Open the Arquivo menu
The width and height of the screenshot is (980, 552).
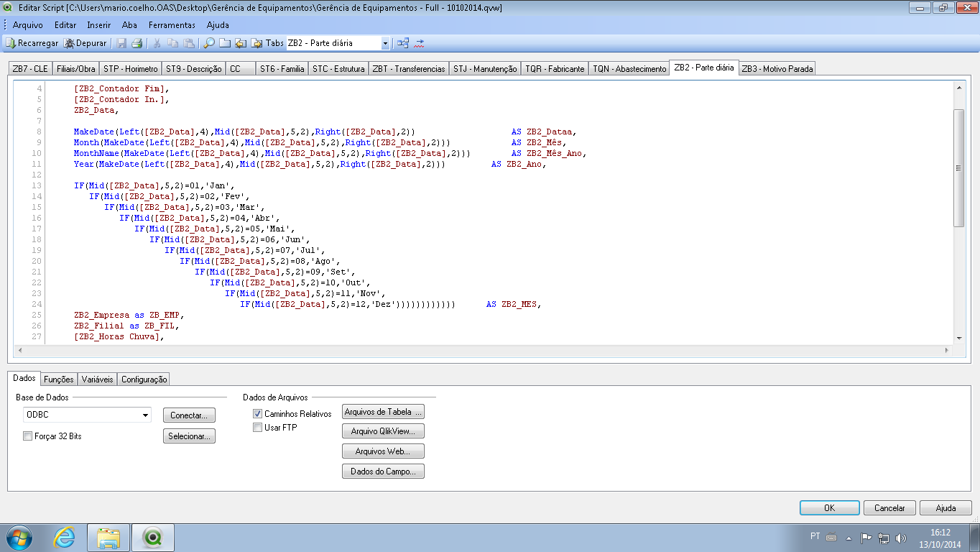pyautogui.click(x=27, y=25)
